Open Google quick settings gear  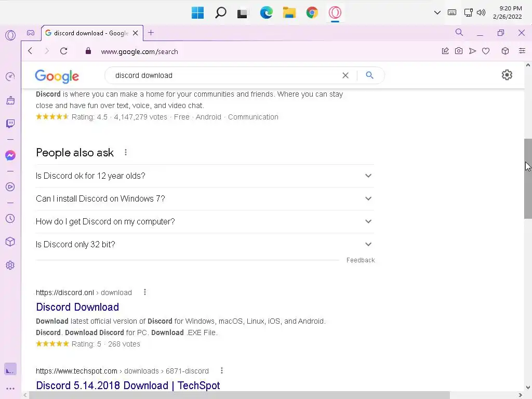click(x=507, y=75)
